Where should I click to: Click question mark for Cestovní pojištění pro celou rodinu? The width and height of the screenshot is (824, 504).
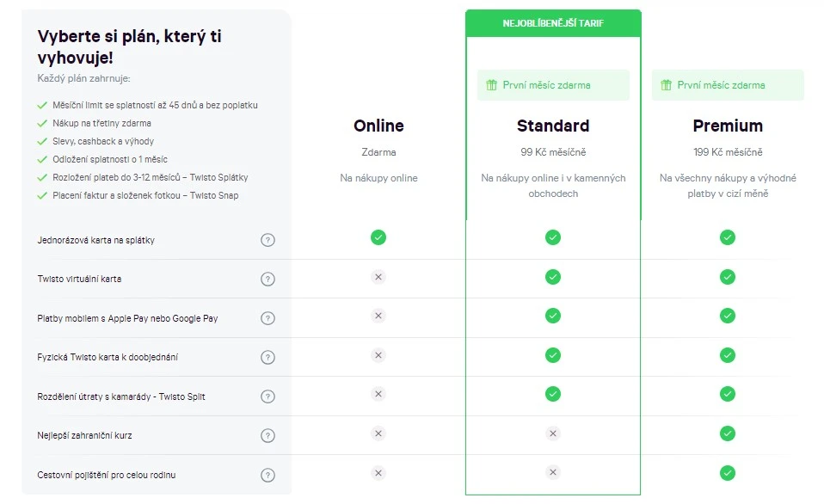point(267,475)
